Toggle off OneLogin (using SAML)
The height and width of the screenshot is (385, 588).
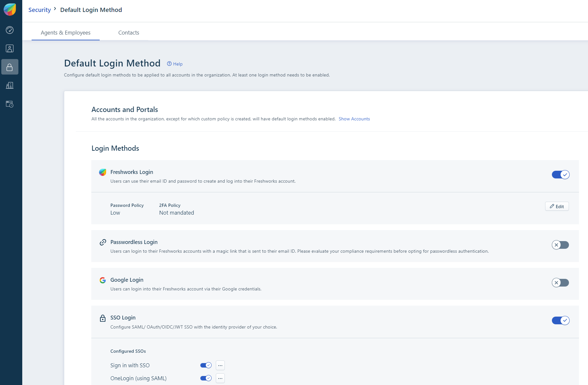(206, 378)
